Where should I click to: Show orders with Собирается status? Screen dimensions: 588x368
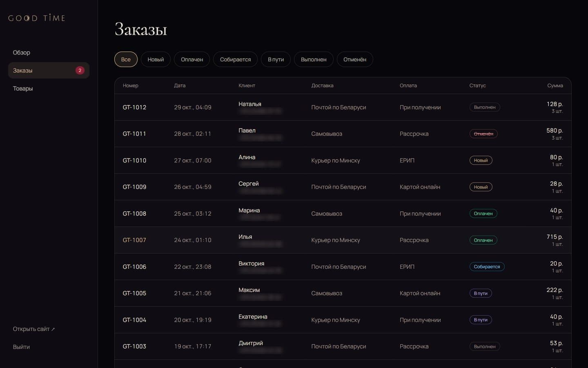click(235, 59)
